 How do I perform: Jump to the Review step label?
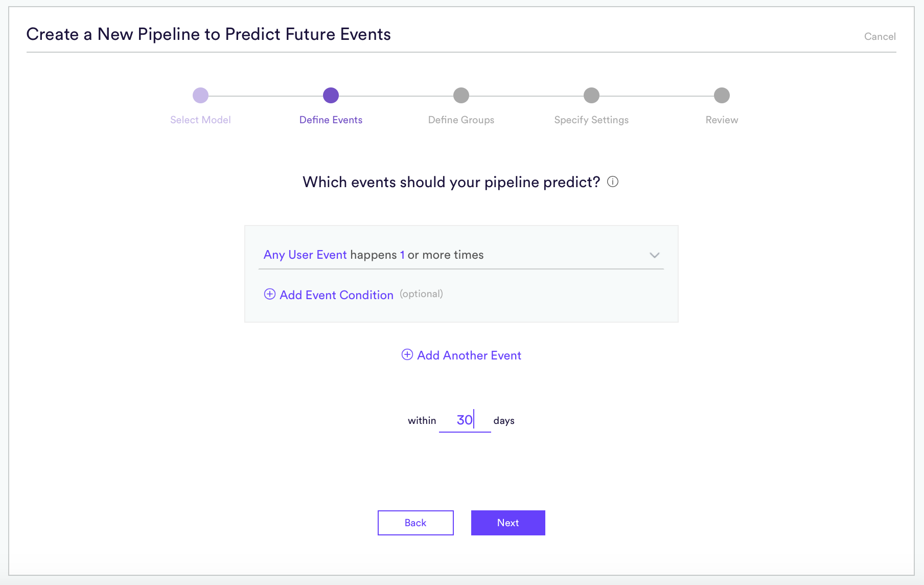(x=722, y=120)
